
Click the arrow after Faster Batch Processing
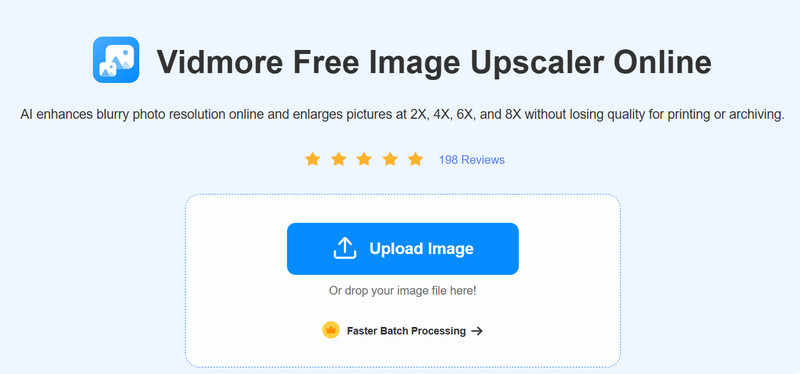(x=477, y=331)
